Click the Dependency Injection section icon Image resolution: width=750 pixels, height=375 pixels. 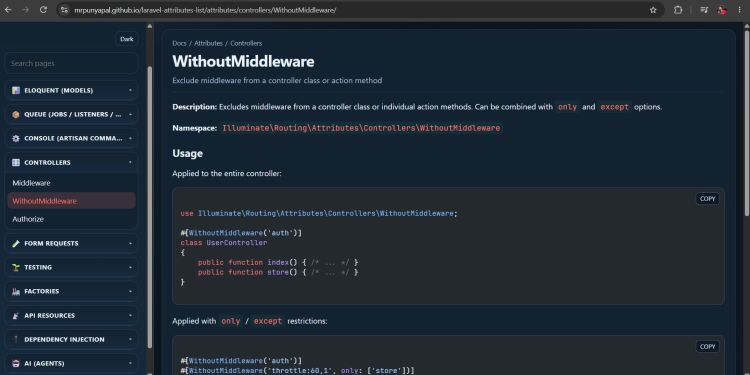click(x=16, y=340)
